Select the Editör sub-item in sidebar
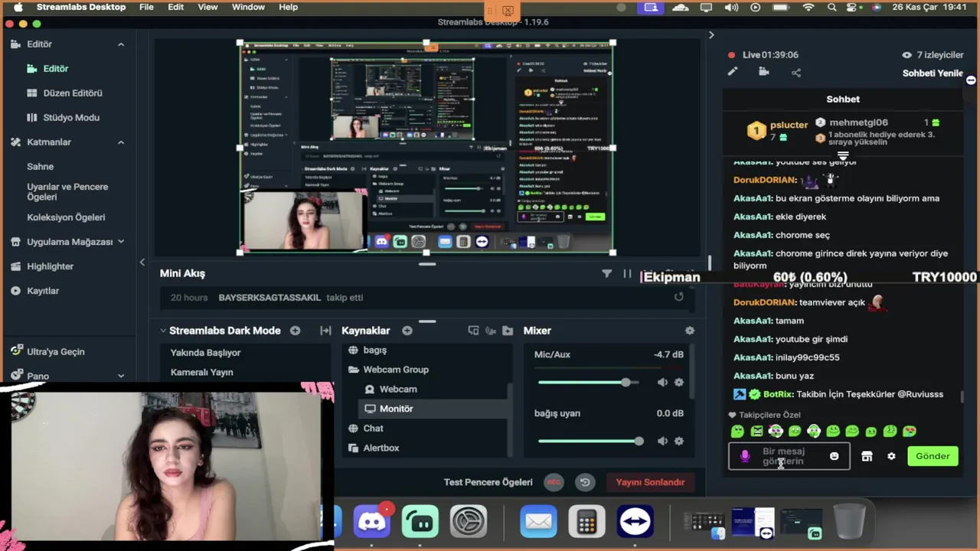 (55, 69)
